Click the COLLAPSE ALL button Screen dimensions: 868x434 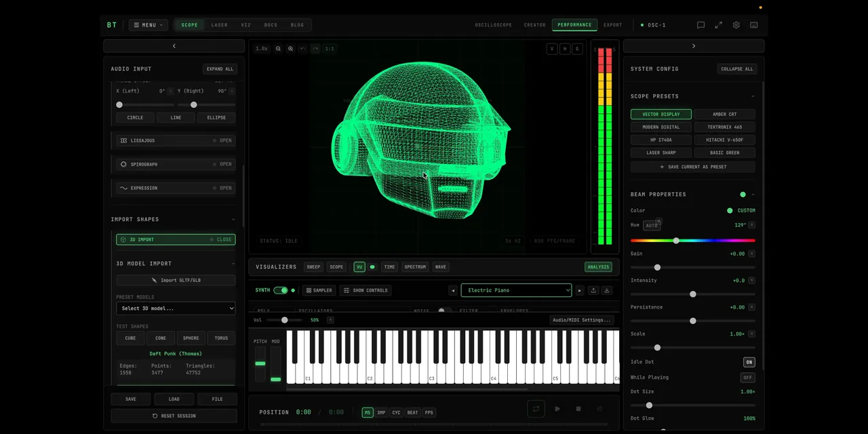[x=736, y=69]
